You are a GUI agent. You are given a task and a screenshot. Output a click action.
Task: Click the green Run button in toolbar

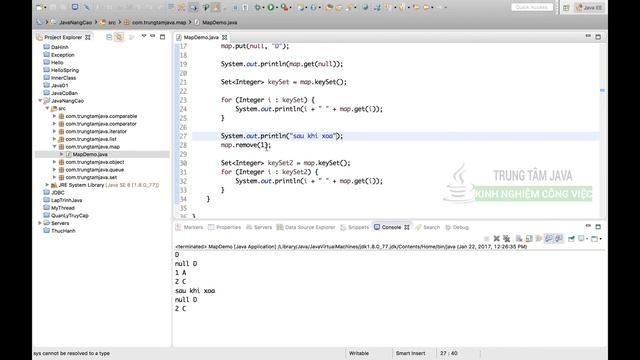[x=271, y=7]
